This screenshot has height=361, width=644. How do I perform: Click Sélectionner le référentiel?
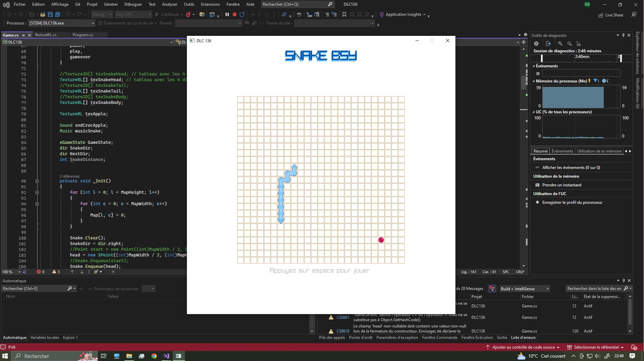596,347
